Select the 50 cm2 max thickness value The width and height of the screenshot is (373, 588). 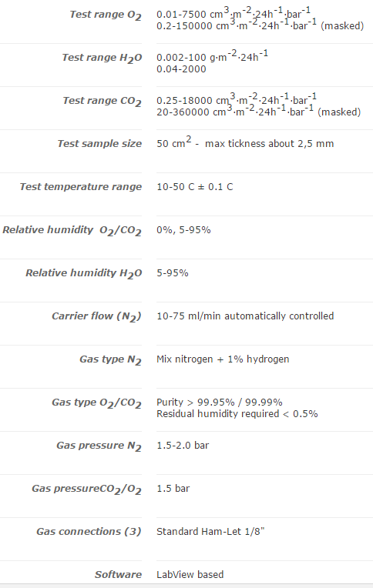pos(245,142)
